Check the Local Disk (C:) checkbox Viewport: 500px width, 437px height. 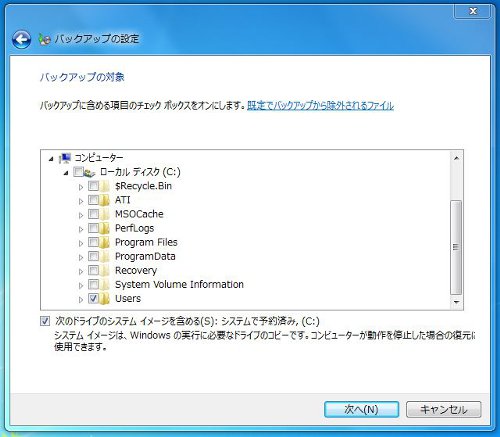point(78,172)
